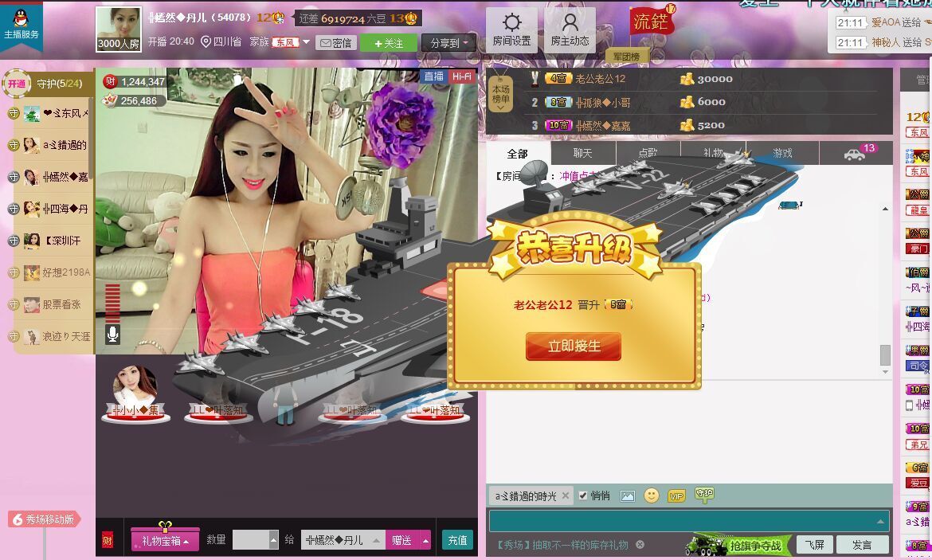
Task: Click 老公老公12 in the ranking list
Action: [601, 79]
